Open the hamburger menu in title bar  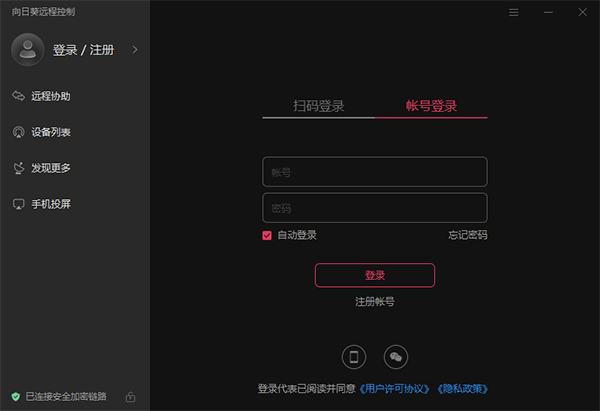click(514, 13)
